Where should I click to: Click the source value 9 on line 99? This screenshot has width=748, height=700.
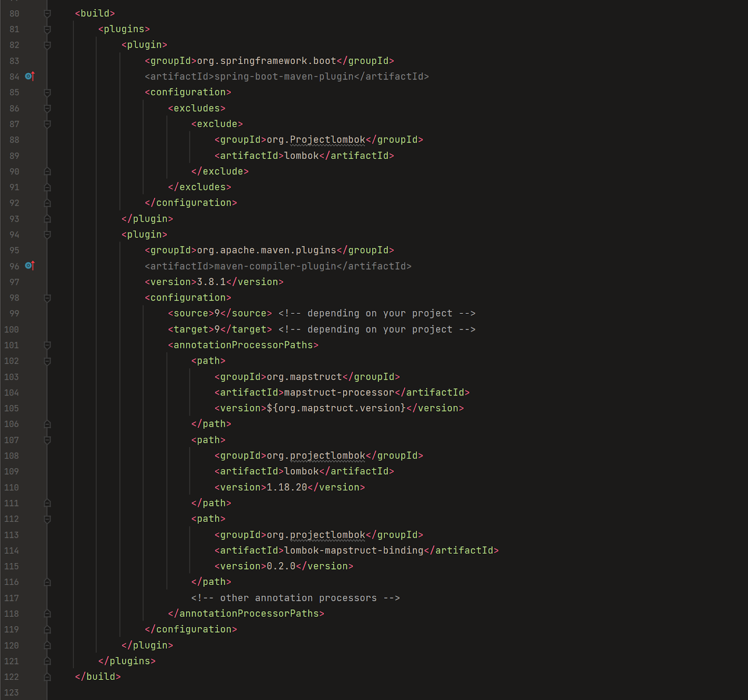(217, 313)
